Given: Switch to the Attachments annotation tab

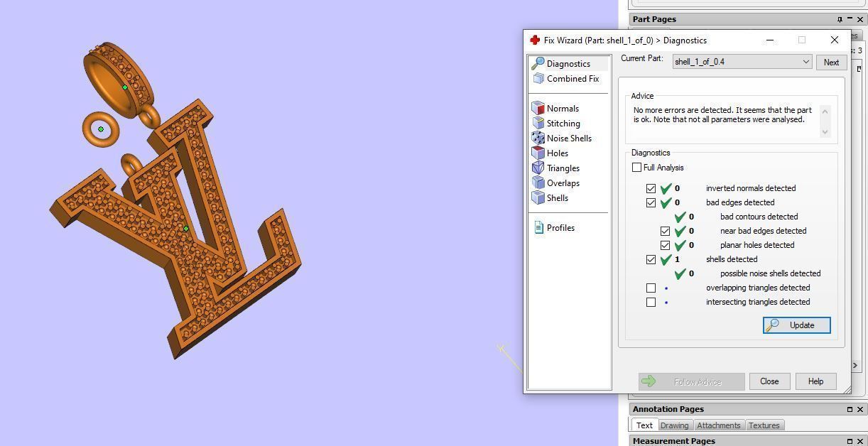Looking at the screenshot, I should pyautogui.click(x=718, y=425).
